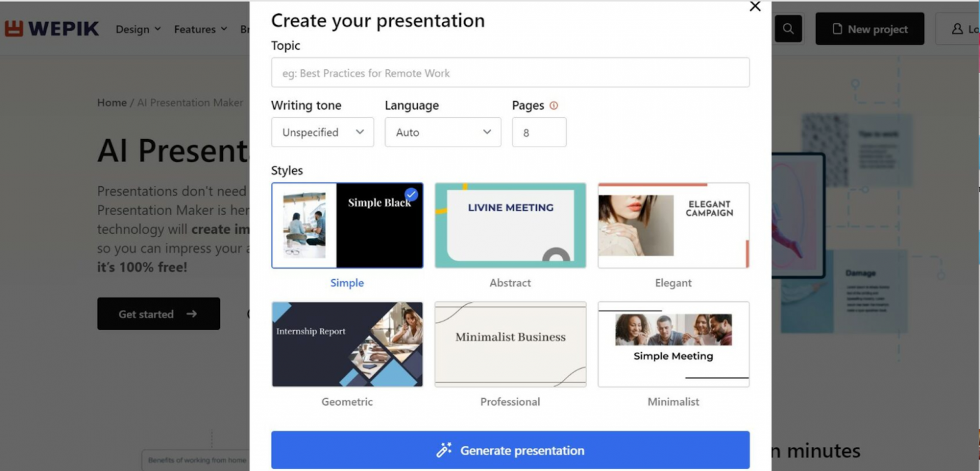The height and width of the screenshot is (471, 980).
Task: Click the magic wand icon on Generate button
Action: click(x=444, y=450)
